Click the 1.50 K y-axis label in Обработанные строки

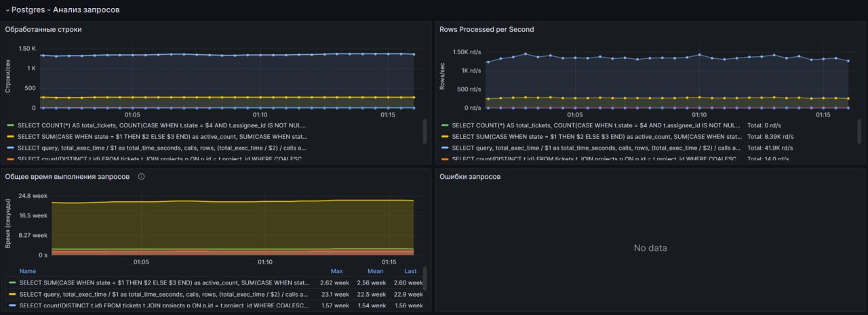click(x=27, y=49)
